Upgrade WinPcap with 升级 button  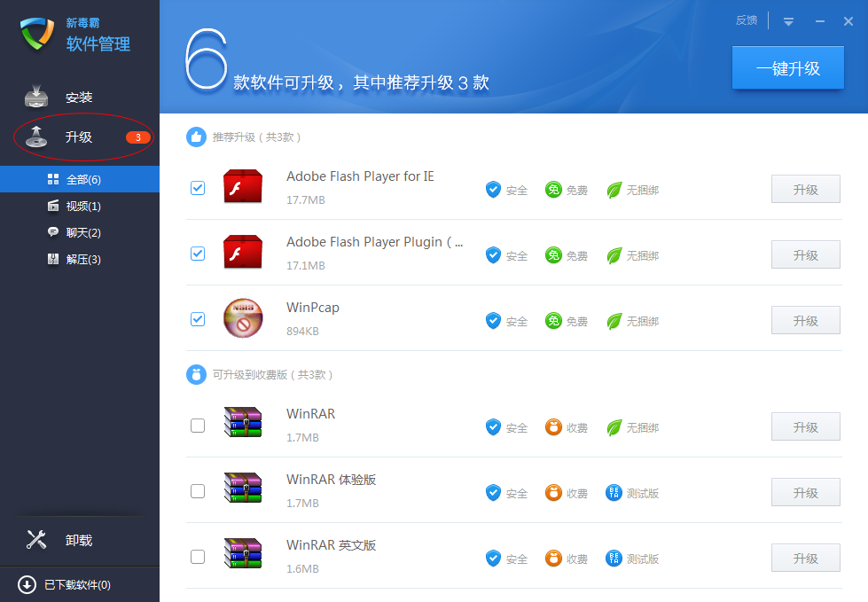click(805, 320)
